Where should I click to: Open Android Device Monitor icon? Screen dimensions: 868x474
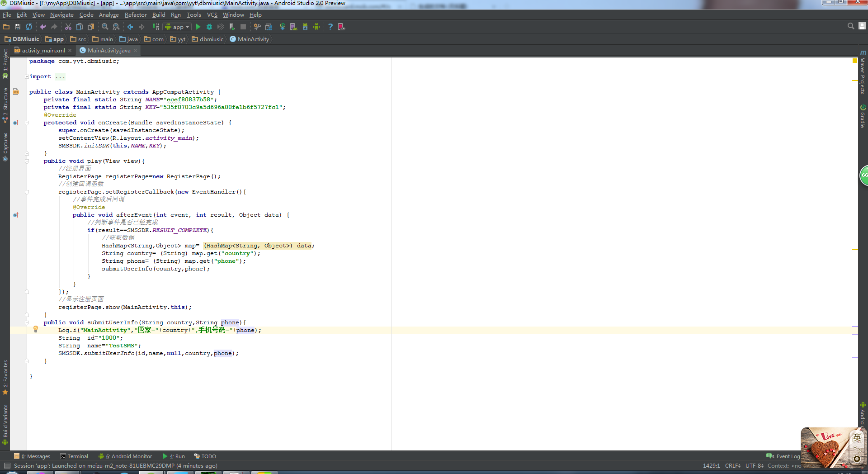click(316, 27)
